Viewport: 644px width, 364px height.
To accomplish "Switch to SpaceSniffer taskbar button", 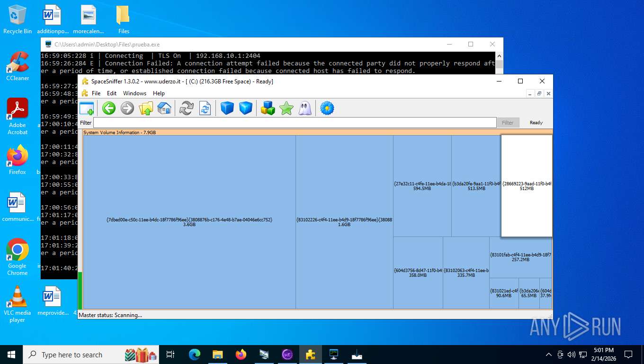I will 311,355.
